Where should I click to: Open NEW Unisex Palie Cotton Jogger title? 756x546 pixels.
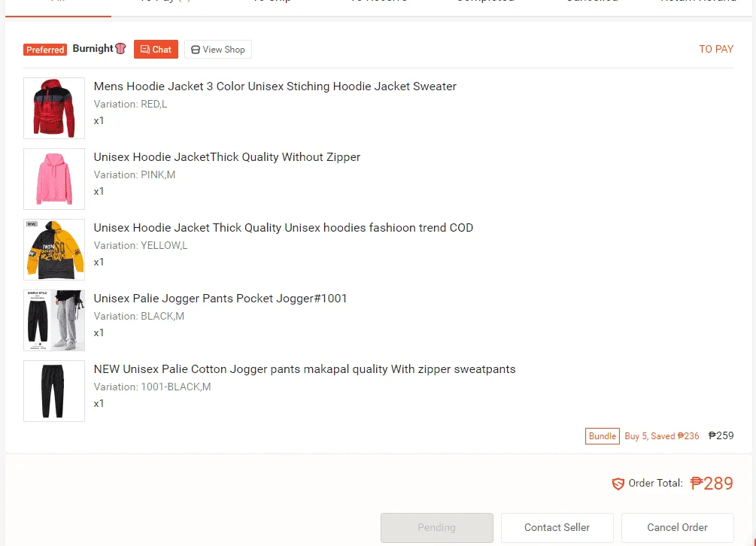coord(305,369)
